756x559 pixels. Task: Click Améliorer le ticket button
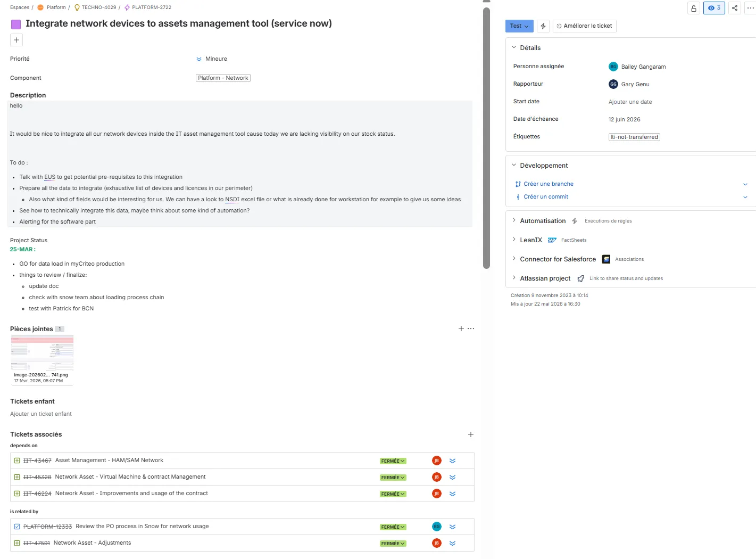pyautogui.click(x=584, y=26)
